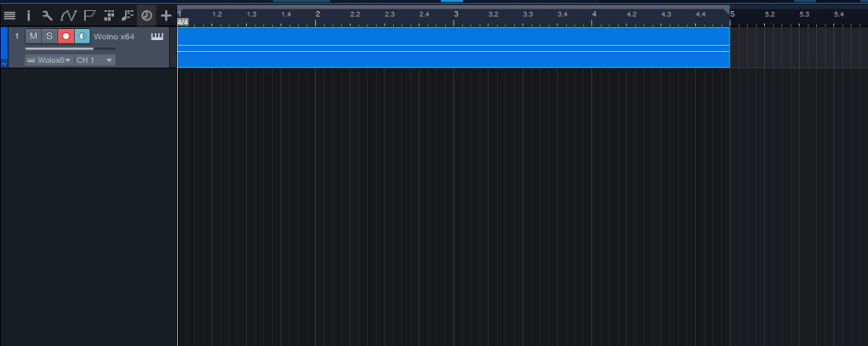The image size is (868, 346).
Task: Click the automation mode icon below the track color strip
Action: click(x=4, y=64)
